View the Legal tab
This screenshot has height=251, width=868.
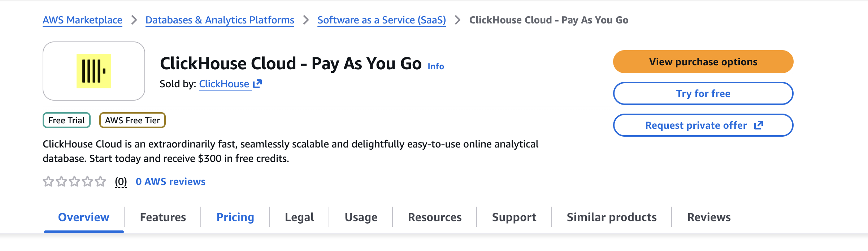299,217
